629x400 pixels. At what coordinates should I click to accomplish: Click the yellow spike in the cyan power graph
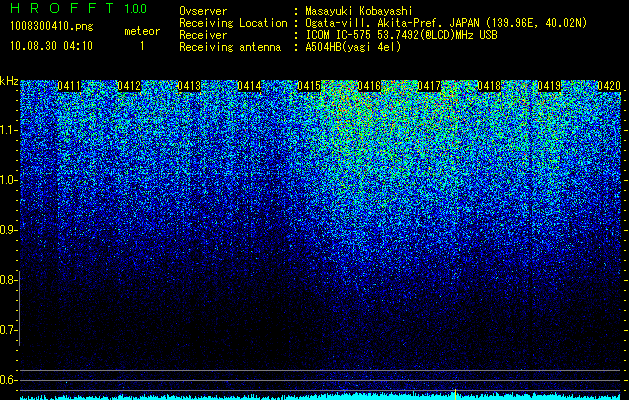[x=455, y=394]
